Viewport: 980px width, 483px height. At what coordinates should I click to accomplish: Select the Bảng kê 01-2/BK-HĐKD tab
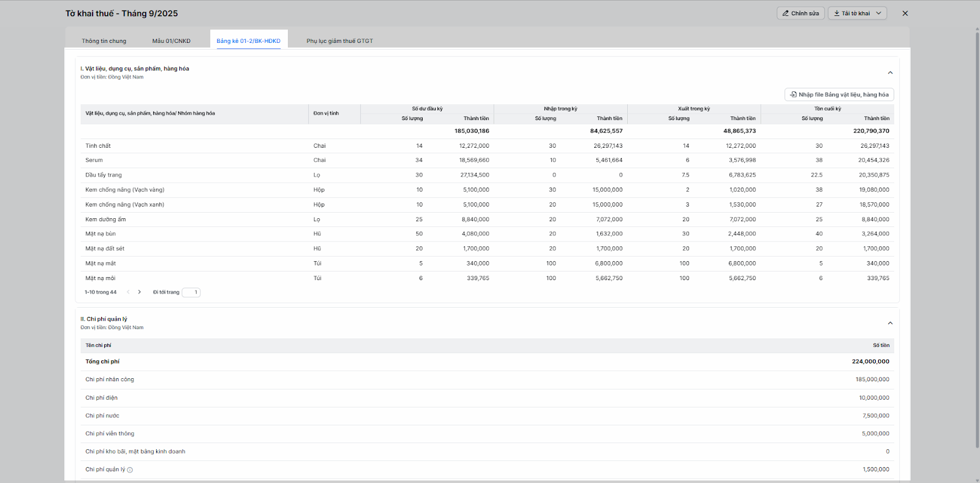coord(248,41)
